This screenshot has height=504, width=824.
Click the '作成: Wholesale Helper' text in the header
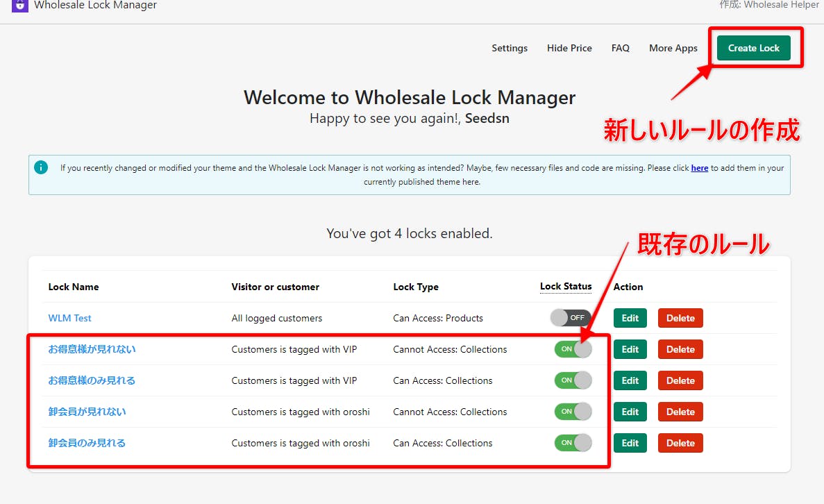[769, 5]
